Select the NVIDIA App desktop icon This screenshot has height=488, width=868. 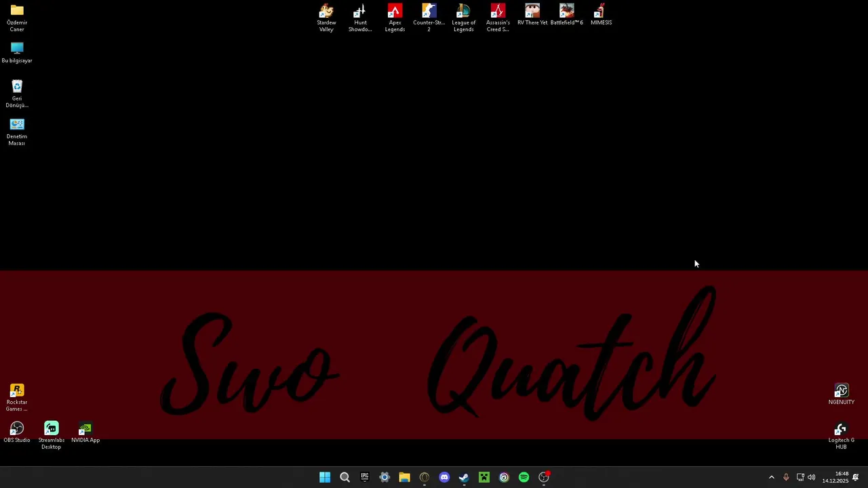[x=85, y=432]
